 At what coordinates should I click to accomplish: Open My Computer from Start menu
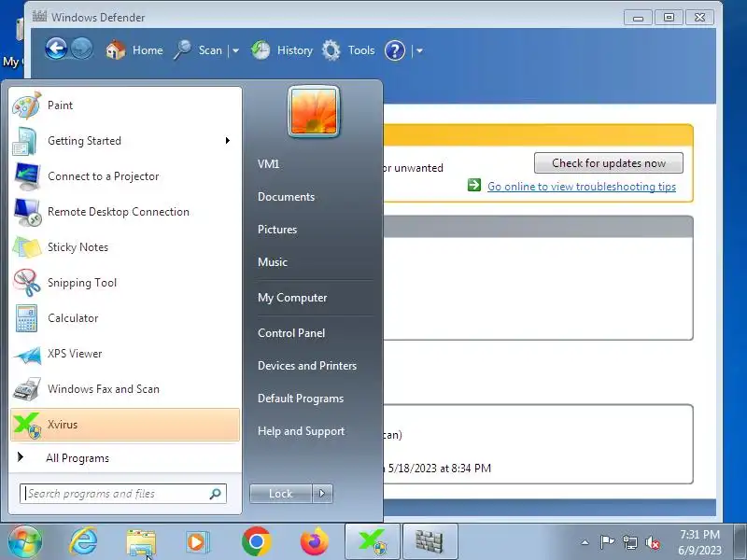coord(292,298)
